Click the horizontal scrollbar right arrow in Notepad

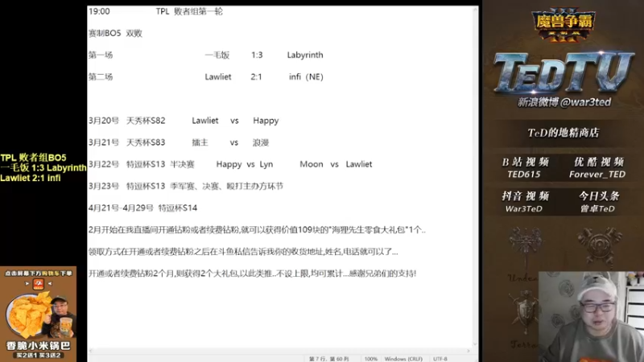pos(468,351)
